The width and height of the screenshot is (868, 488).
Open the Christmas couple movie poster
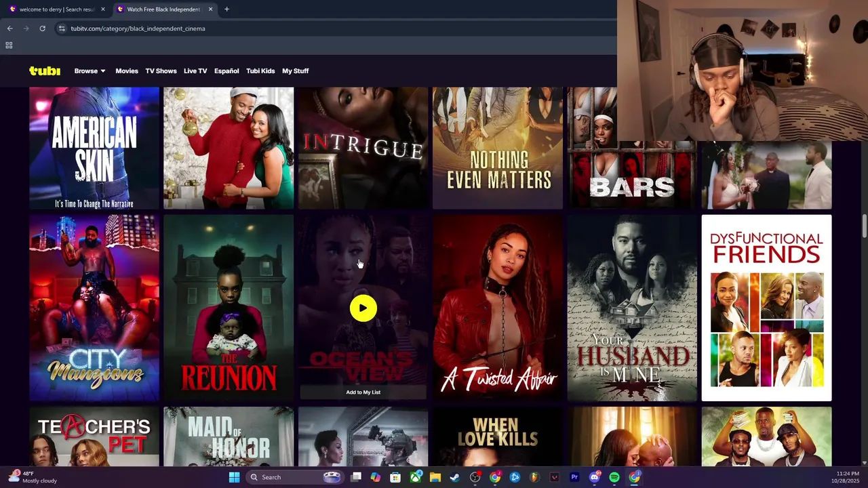coord(229,148)
